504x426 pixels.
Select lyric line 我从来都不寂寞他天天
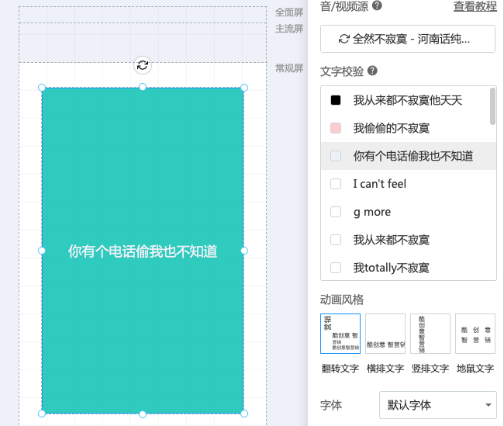coord(408,100)
